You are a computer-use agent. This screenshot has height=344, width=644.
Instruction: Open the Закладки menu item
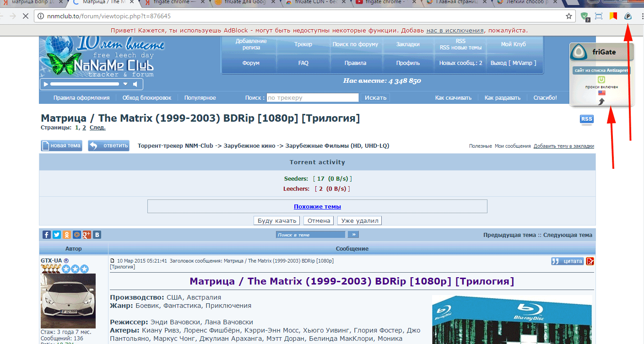[x=408, y=44]
